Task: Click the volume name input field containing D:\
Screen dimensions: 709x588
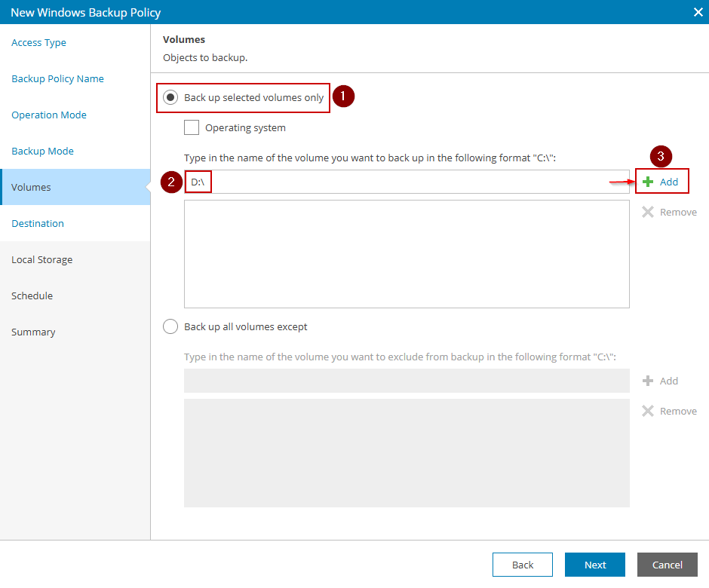Action: (407, 182)
